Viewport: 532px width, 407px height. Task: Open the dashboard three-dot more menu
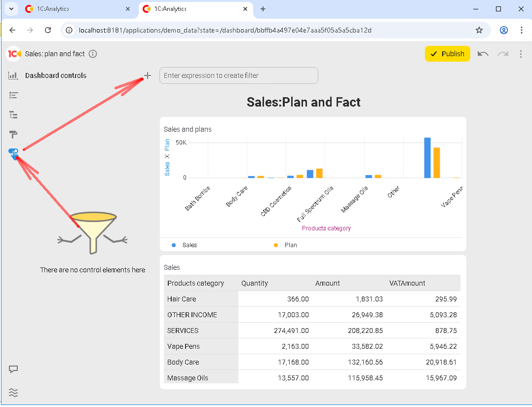coord(521,54)
